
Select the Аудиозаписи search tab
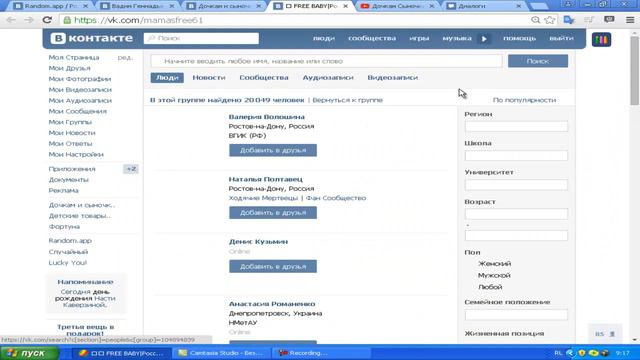[328, 78]
